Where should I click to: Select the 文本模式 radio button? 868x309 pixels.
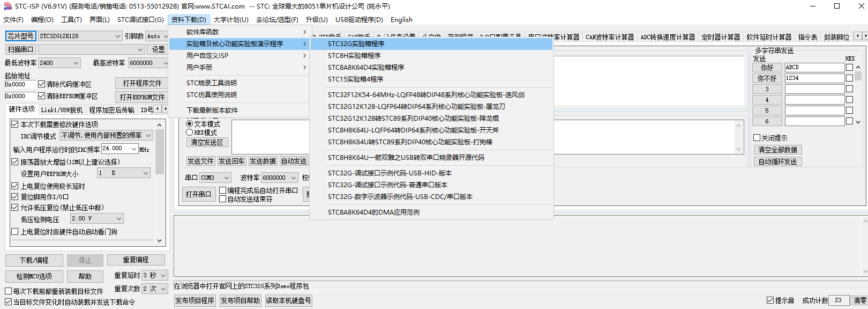point(190,124)
